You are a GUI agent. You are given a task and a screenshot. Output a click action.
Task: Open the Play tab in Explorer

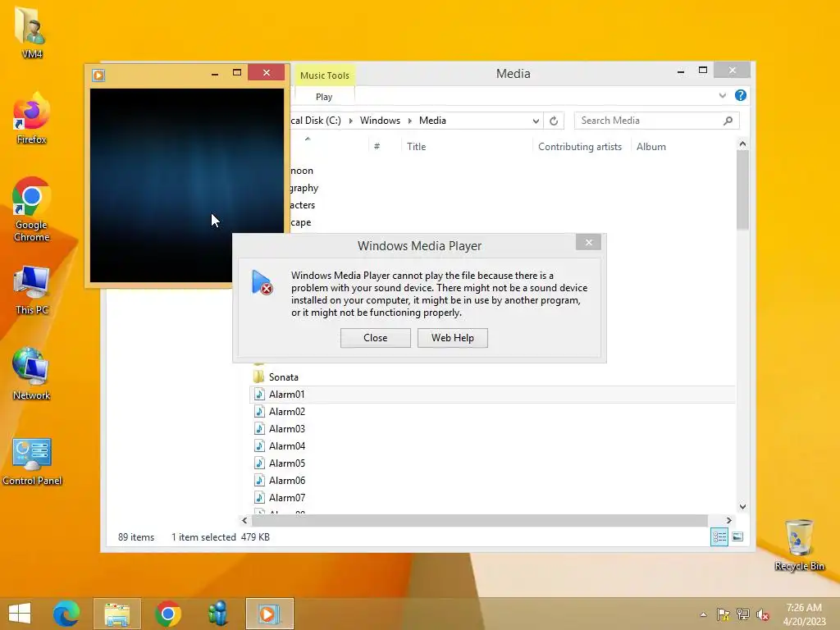324,97
